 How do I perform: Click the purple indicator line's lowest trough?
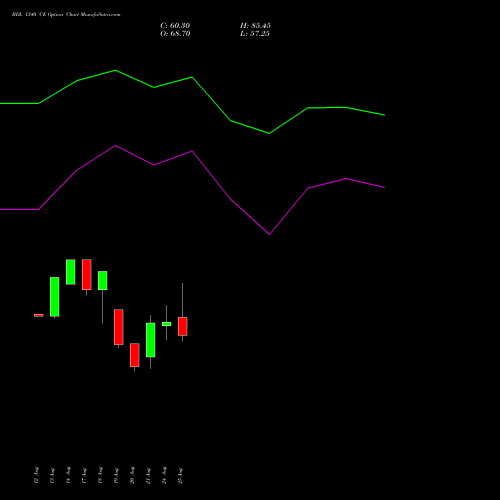269,234
